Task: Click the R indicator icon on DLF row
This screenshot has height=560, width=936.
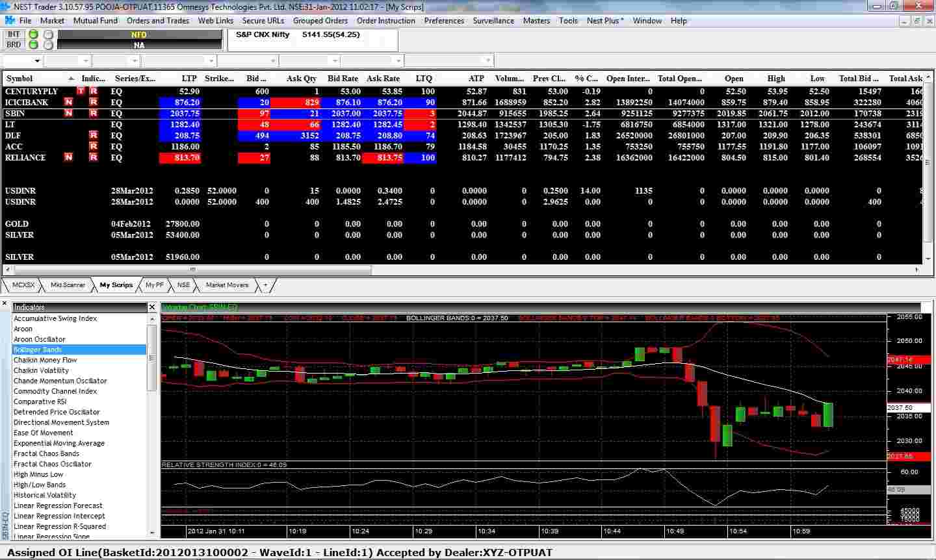Action: pyautogui.click(x=94, y=135)
